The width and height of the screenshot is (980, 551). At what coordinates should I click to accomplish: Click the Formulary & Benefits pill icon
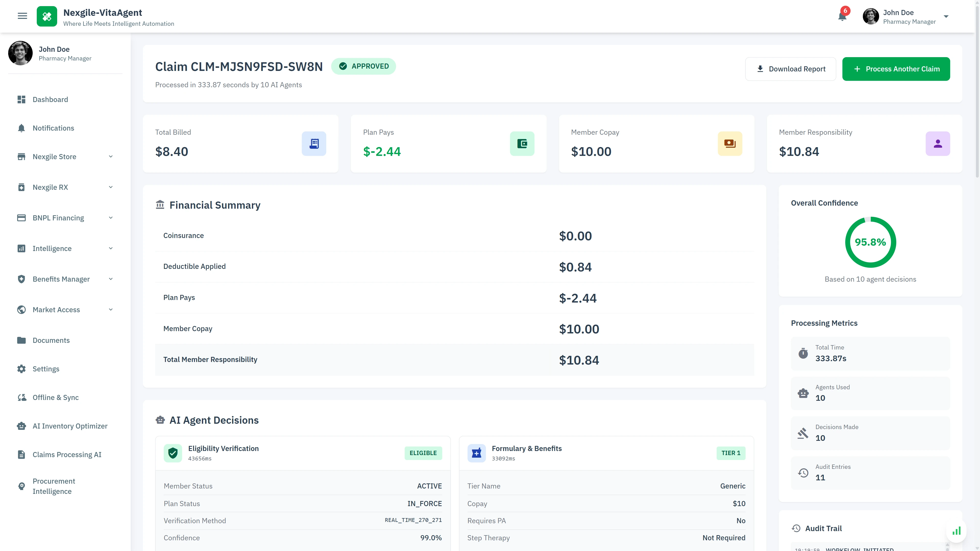point(477,453)
